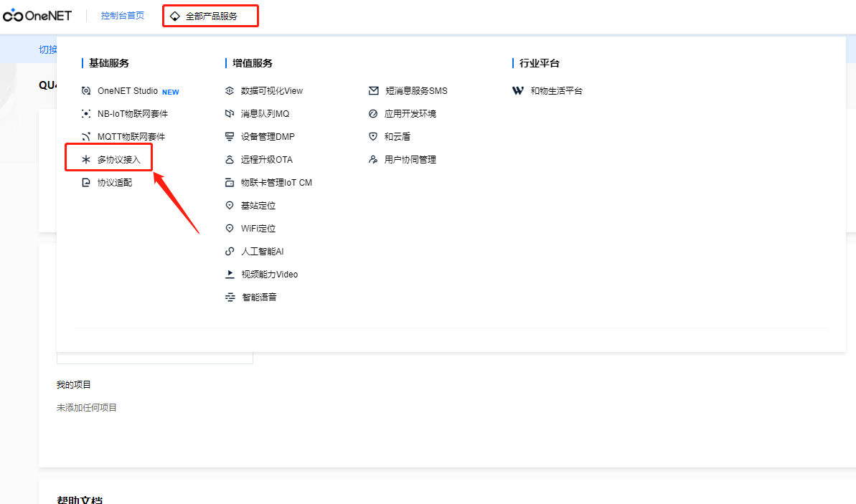Click the MQTT物联网套件 icon
Viewport: 856px width, 504px height.
click(85, 137)
